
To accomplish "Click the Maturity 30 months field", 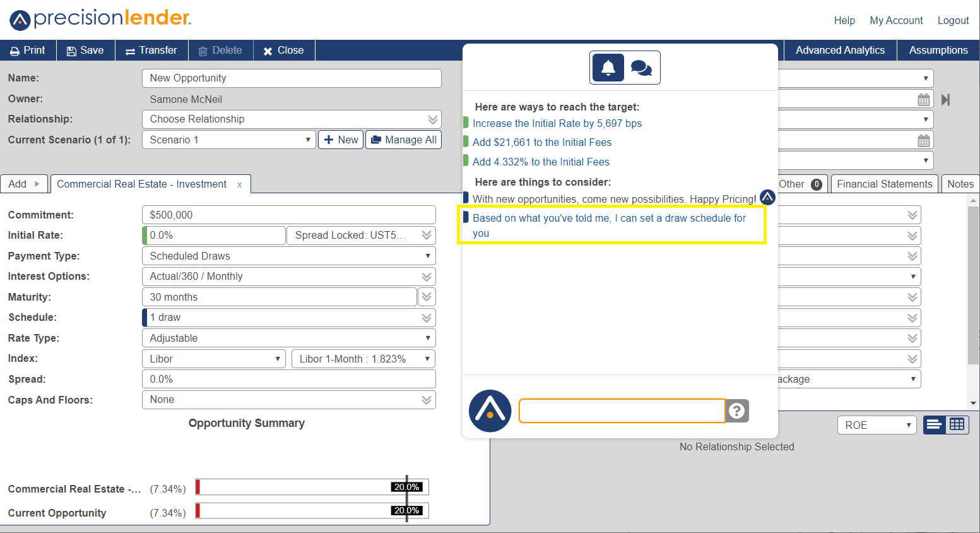I will [x=280, y=297].
